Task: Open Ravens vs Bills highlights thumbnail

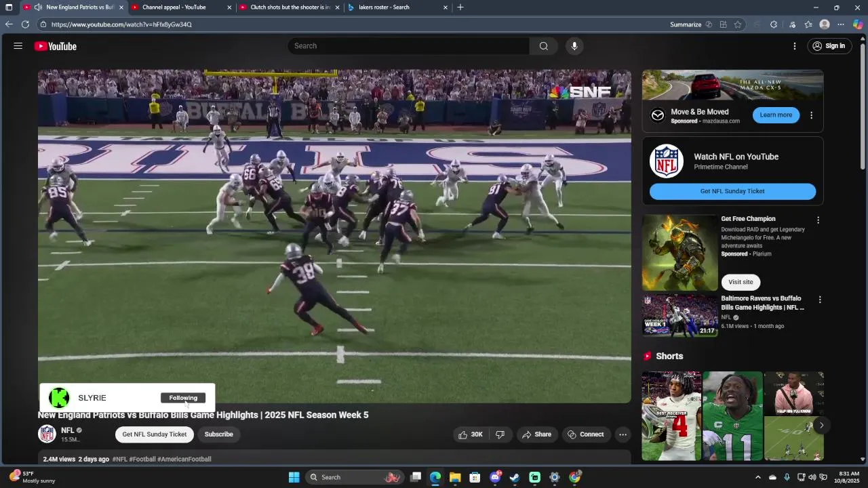Action: tap(680, 315)
